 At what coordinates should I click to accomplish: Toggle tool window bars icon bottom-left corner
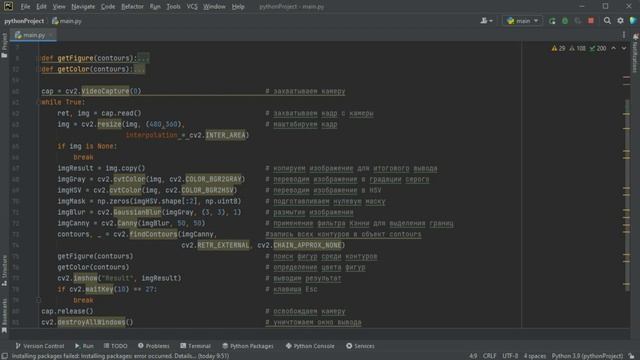click(x=4, y=356)
